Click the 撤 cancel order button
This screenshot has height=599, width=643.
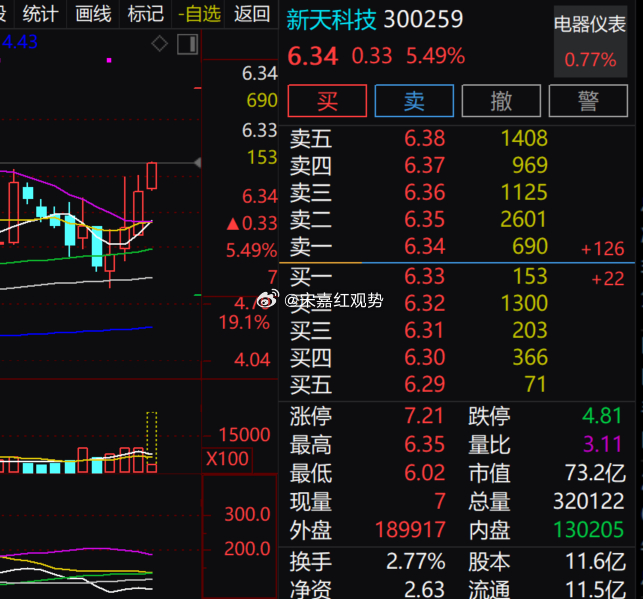501,101
